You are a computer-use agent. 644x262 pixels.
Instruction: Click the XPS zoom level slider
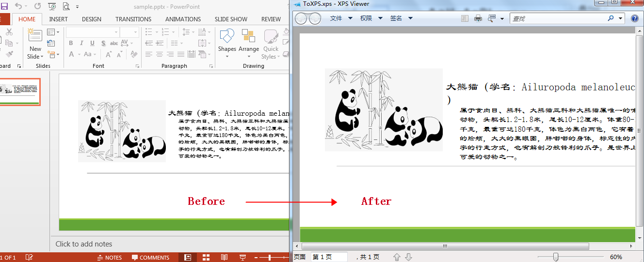571,257
